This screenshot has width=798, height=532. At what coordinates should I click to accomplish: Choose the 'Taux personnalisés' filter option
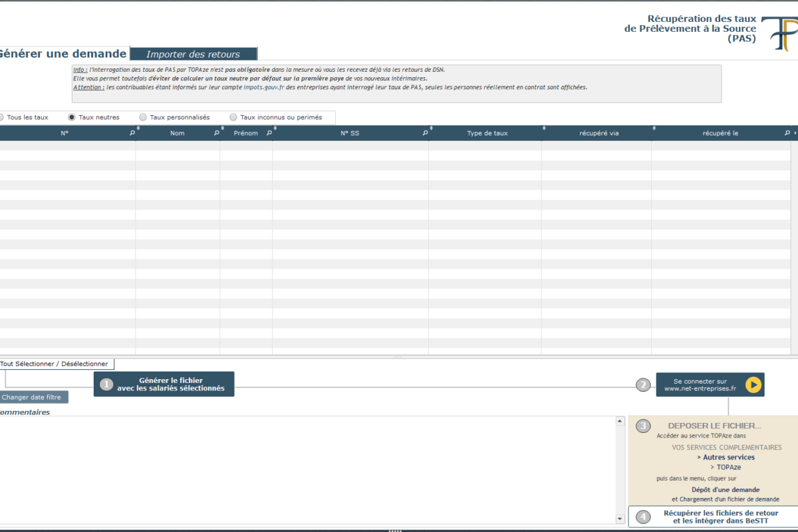[x=143, y=117]
